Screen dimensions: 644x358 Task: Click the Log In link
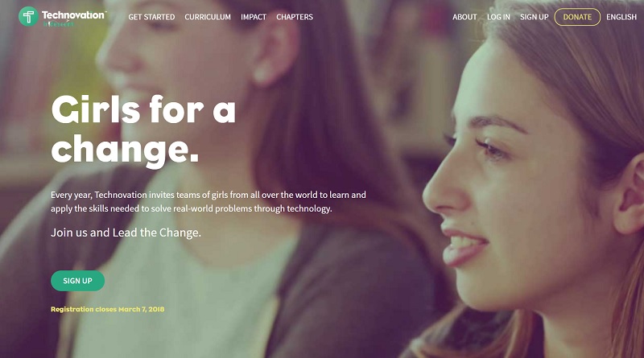(x=498, y=17)
